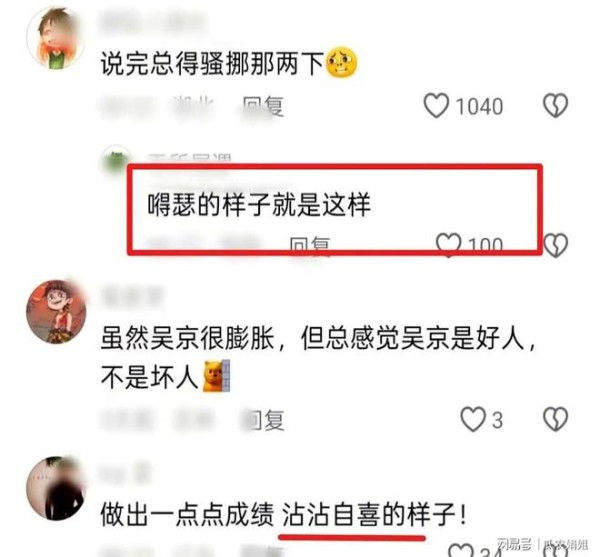Screen dimensions: 600x557
Task: Select the comment text '说完总得骚挪那两下'
Action: 212,62
